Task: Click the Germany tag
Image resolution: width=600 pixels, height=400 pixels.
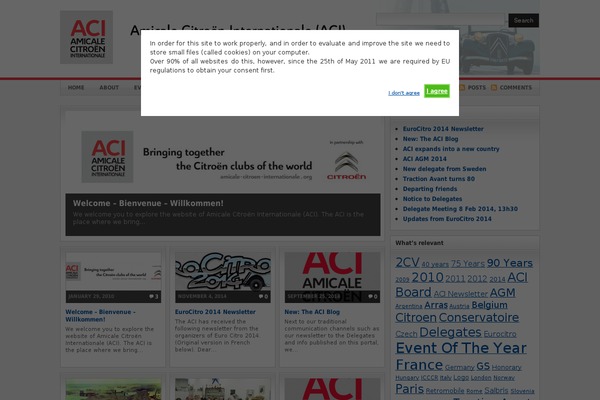Action: [x=460, y=367]
